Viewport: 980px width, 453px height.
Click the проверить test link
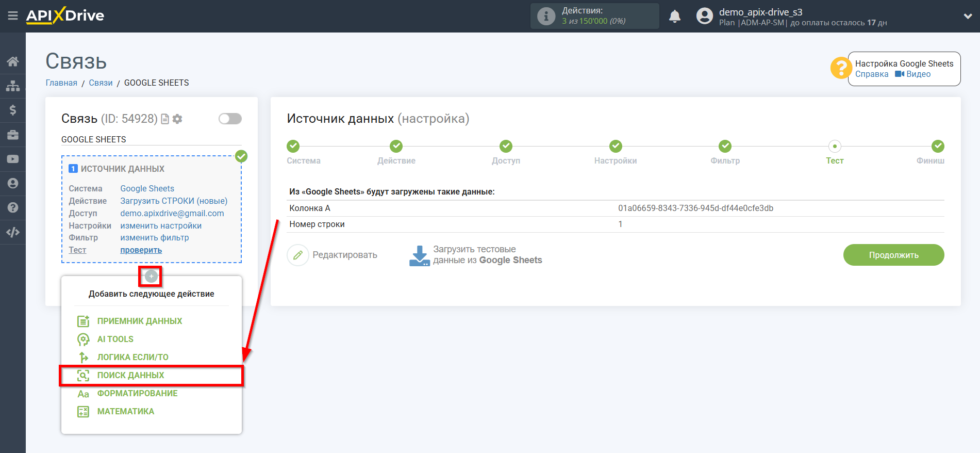pos(141,250)
